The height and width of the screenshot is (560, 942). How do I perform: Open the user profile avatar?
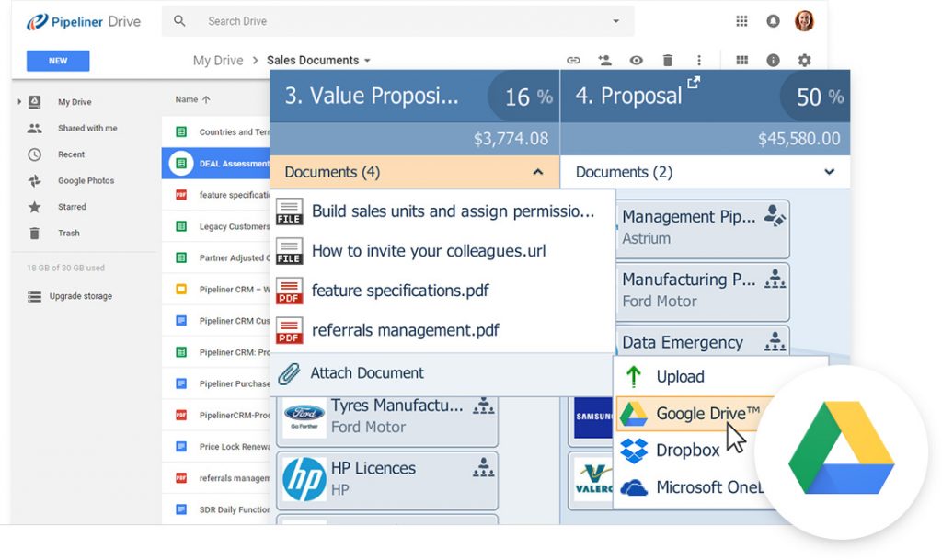(804, 21)
